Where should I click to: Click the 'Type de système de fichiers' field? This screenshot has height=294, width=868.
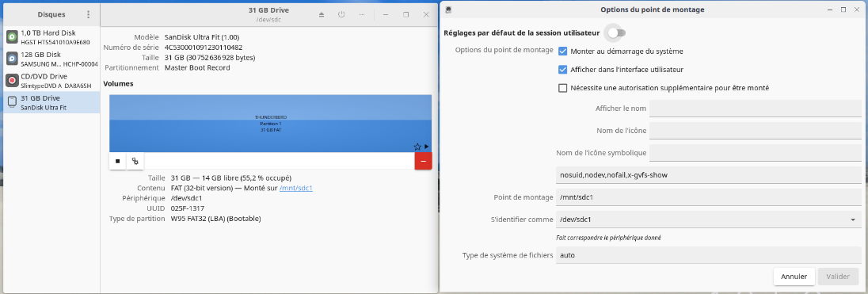click(708, 255)
